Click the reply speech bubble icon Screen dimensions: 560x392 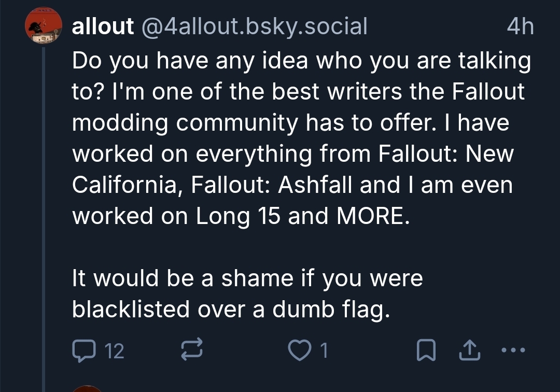pos(83,351)
